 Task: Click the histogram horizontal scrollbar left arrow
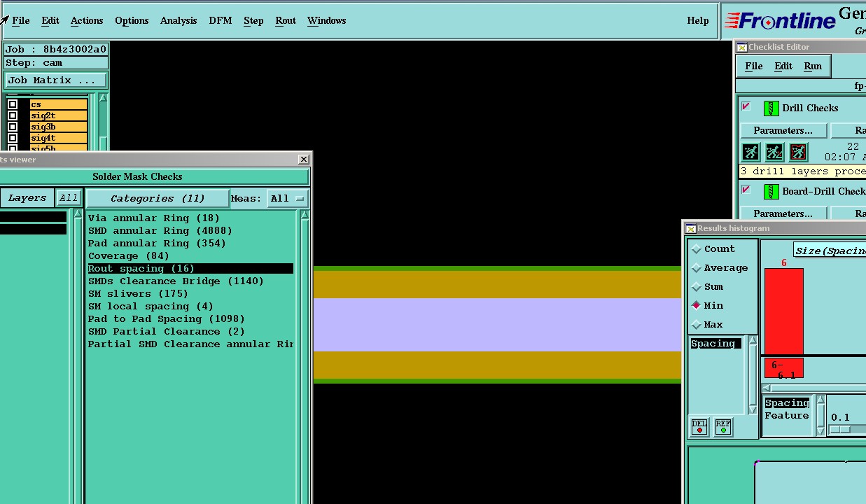click(x=767, y=388)
